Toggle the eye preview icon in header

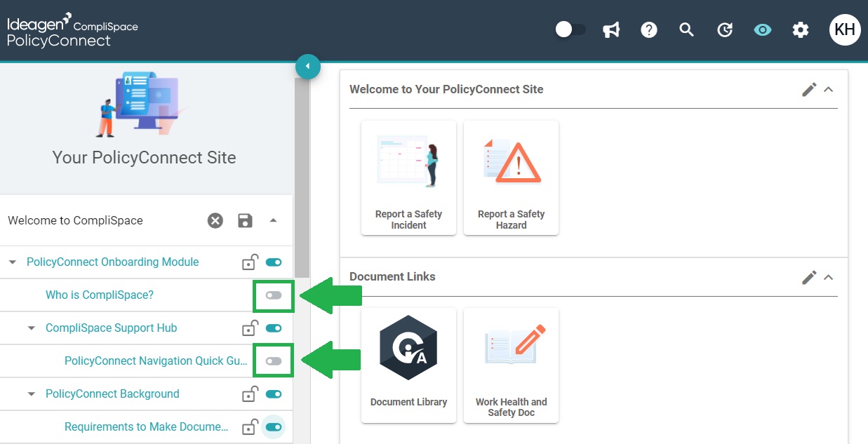tap(763, 29)
